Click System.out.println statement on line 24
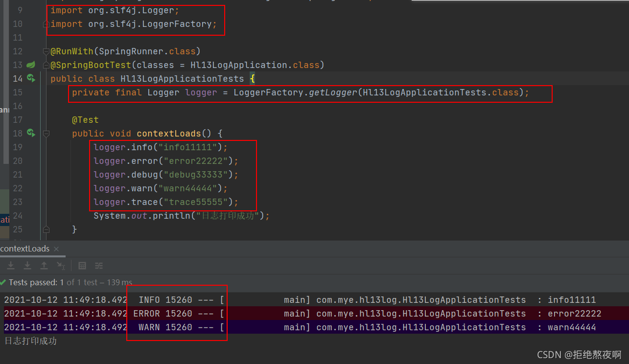Image resolution: width=629 pixels, height=364 pixels. [182, 216]
